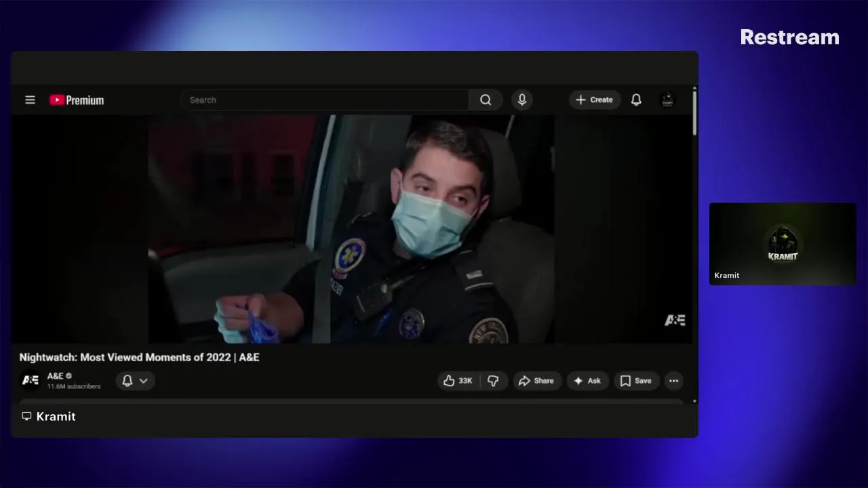Go to YouTube Premium home logo
This screenshot has width=868, height=488.
tap(77, 100)
